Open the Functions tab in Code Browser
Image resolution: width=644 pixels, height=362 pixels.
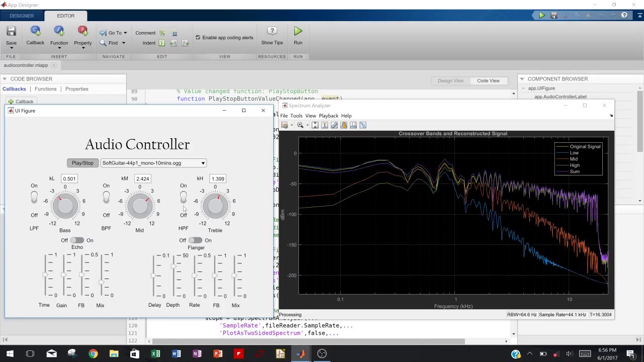point(45,89)
